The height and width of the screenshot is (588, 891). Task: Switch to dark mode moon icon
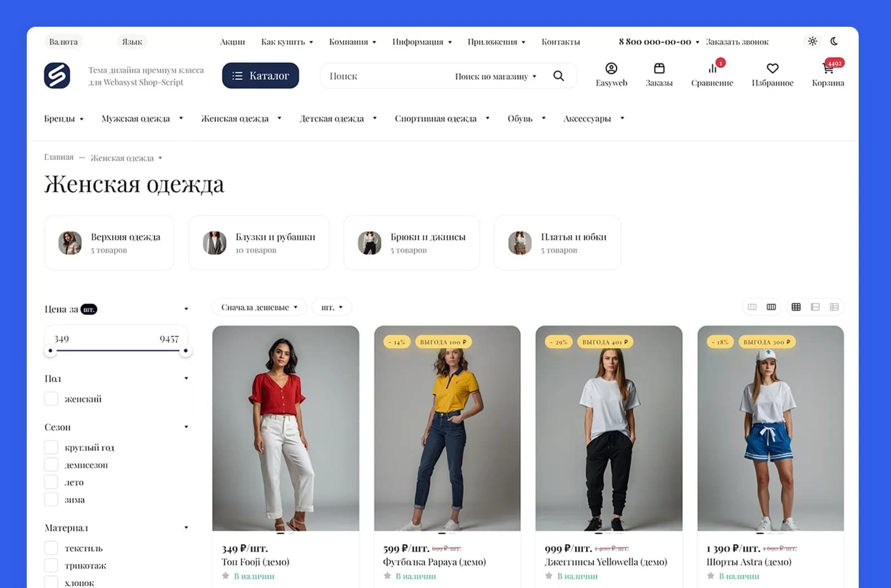pos(834,41)
